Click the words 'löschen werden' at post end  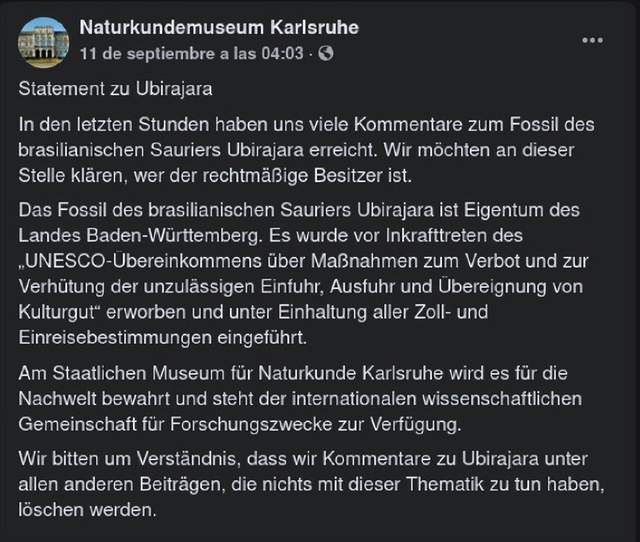point(88,507)
